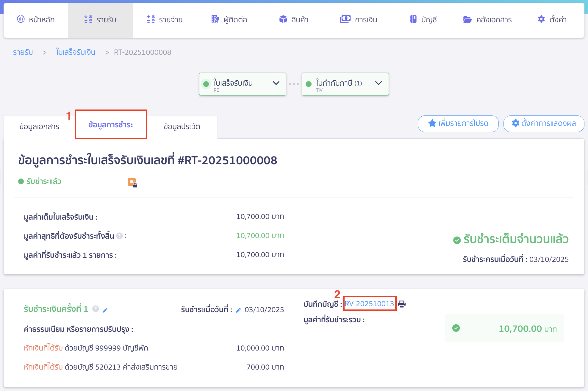588x391 pixels.
Task: Open the การเงิน navigation menu
Action: 358,20
